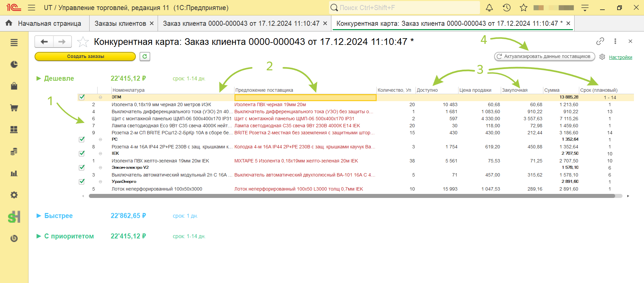Screen dimensions: 644x283
Task: Toggle the УралЭнерго supplier checkbox
Action: (82, 182)
